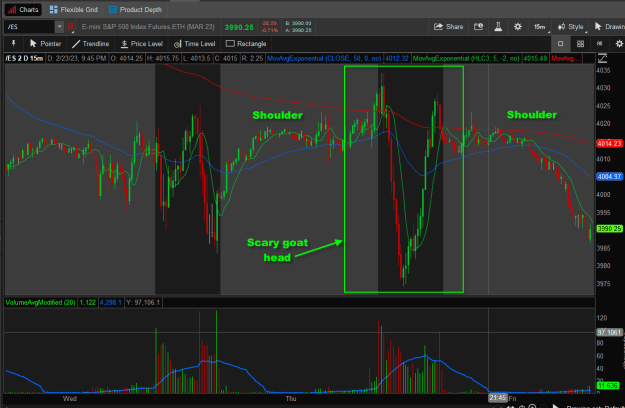This screenshot has width=625, height=408.
Task: Open the red symbol link clipboard icon
Action: (x=71, y=27)
